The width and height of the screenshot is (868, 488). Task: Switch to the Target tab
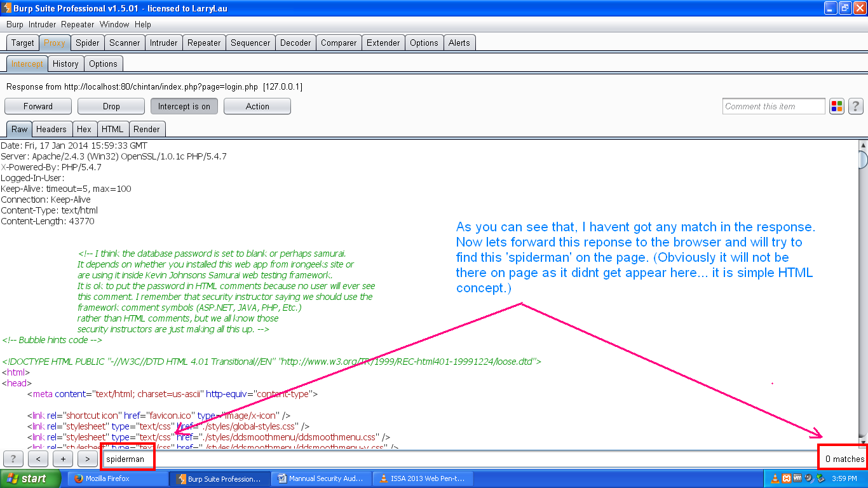pyautogui.click(x=23, y=43)
